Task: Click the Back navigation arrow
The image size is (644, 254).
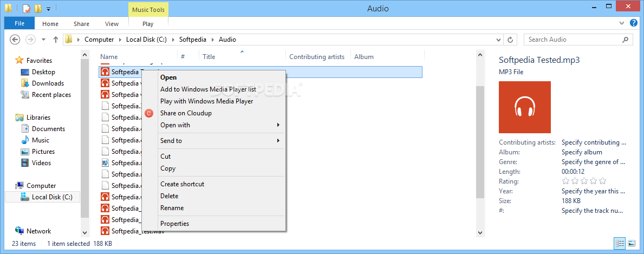Action: click(15, 40)
